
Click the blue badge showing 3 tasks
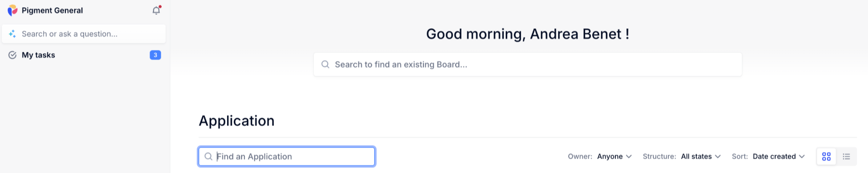155,55
